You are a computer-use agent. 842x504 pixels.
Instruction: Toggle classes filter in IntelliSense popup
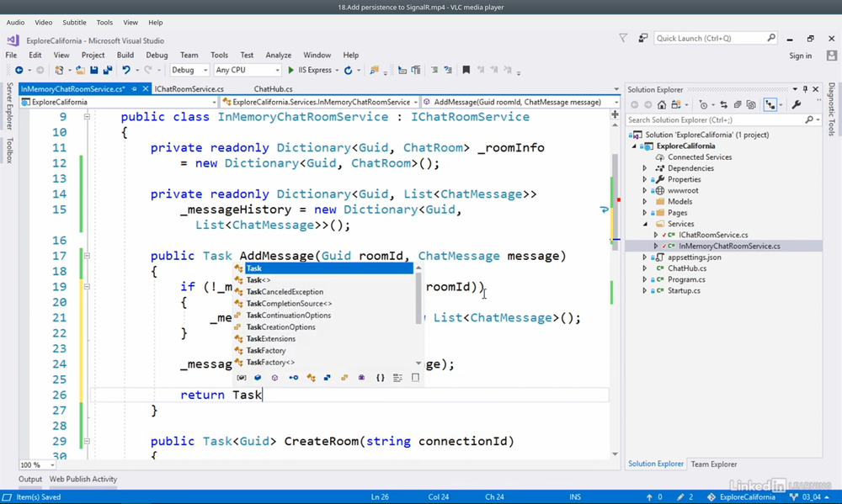[x=311, y=378]
